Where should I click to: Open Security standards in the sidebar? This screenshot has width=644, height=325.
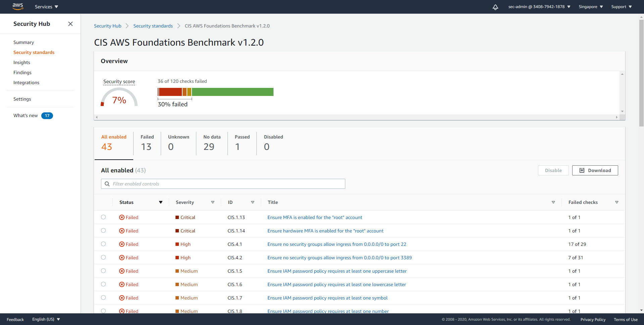34,52
